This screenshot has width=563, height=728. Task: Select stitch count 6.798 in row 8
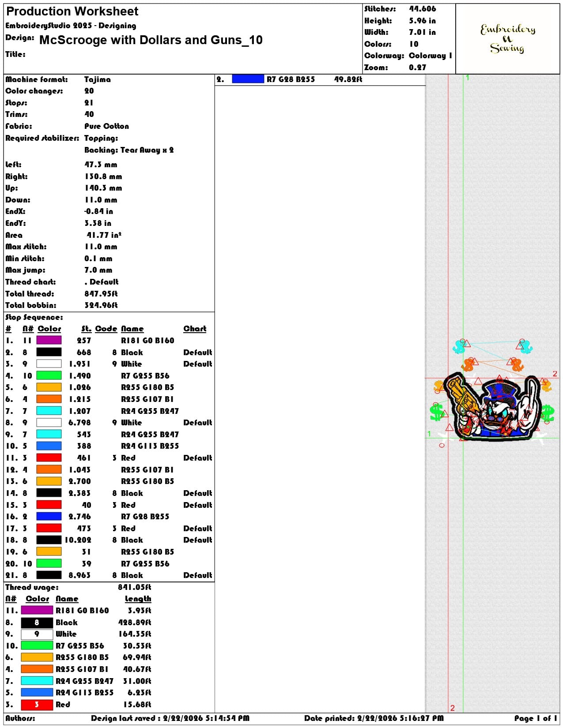point(79,423)
